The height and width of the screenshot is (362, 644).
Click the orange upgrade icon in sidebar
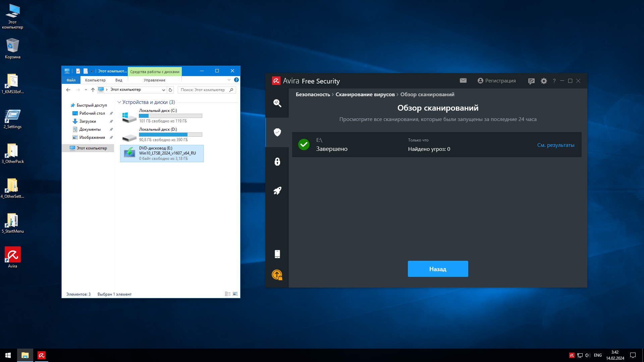[x=277, y=275]
